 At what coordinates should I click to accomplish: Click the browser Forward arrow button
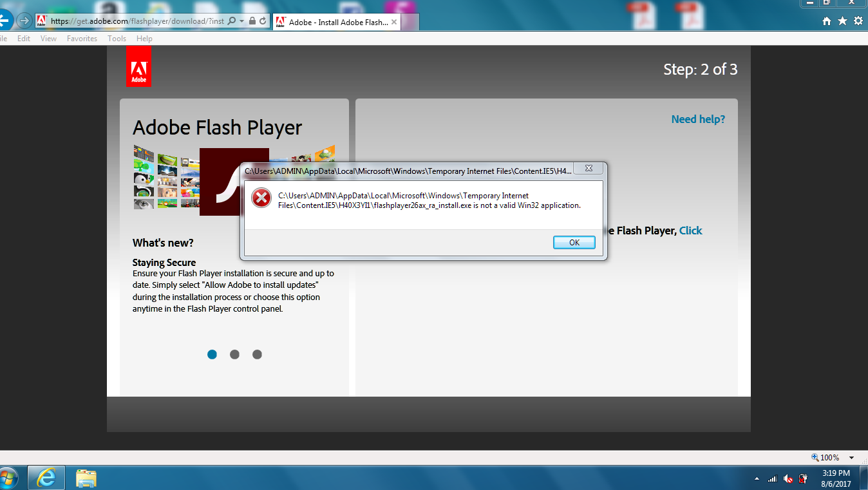(24, 21)
